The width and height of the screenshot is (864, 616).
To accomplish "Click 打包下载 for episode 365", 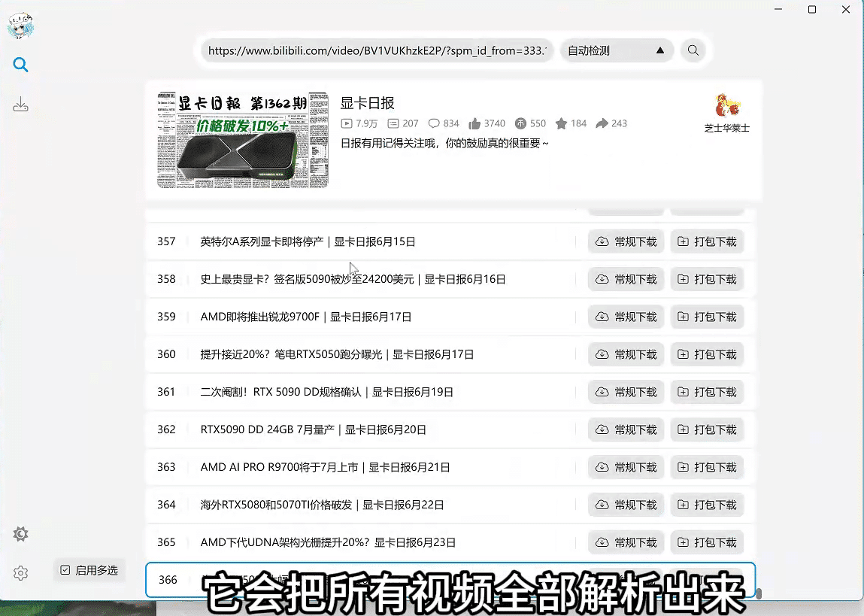I will [x=707, y=543].
